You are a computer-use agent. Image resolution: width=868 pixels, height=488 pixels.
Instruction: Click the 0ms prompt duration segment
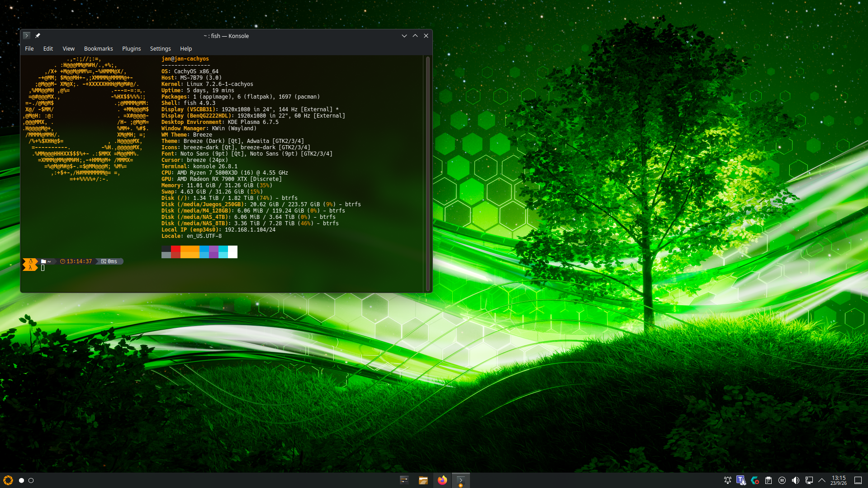109,261
